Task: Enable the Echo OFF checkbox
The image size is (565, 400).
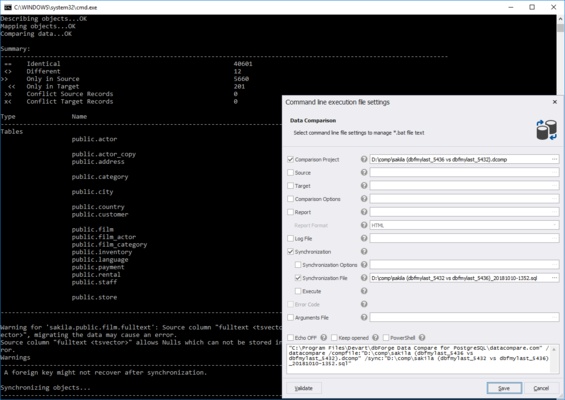Action: pos(290,338)
